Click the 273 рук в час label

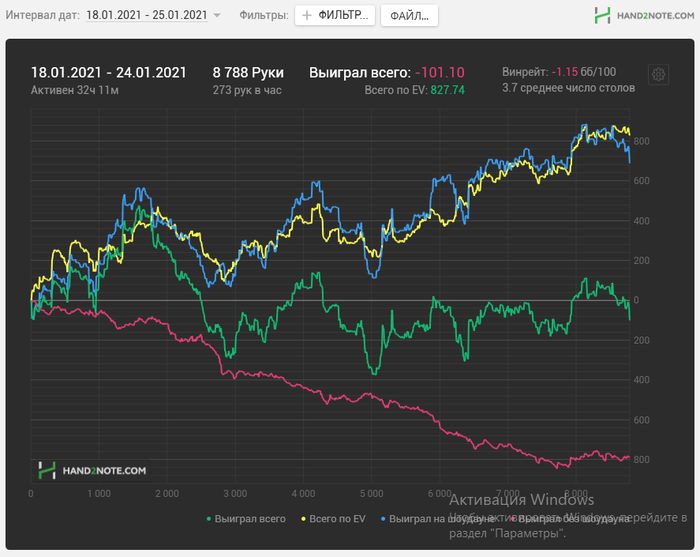(x=247, y=90)
